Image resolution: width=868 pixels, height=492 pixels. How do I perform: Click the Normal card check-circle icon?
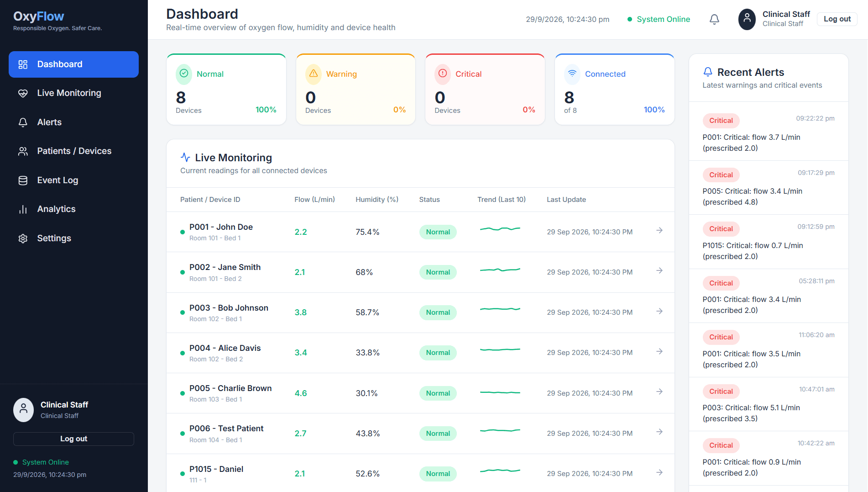[x=184, y=74]
